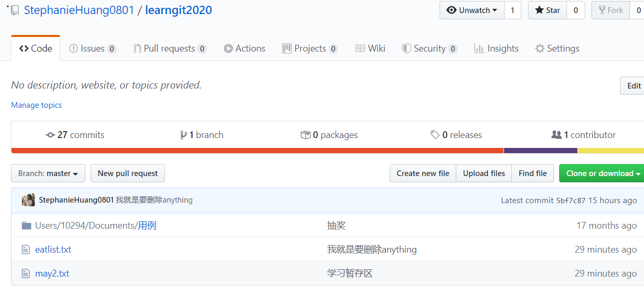Click the may2.txt 29 minutes ago timestamp
The width and height of the screenshot is (644, 287).
[606, 273]
